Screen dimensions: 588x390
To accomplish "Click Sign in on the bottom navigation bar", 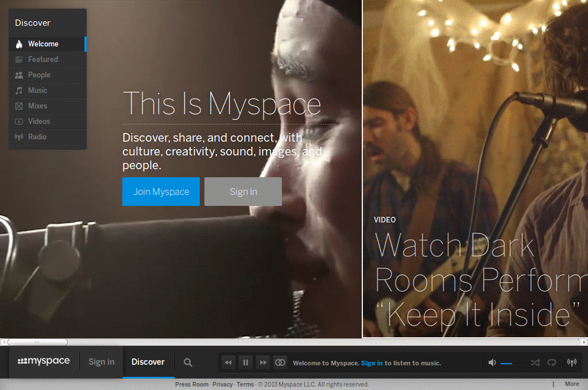I will tap(101, 362).
